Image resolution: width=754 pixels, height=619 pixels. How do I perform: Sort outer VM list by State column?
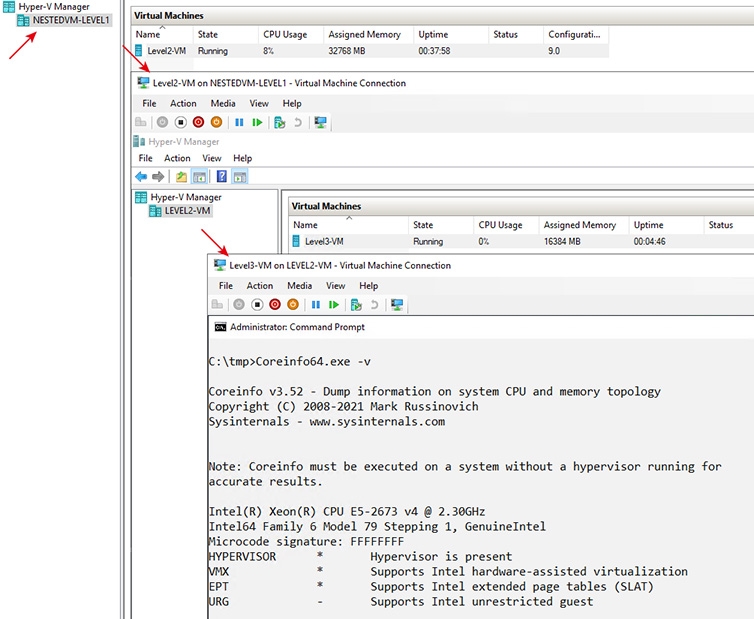tap(226, 35)
